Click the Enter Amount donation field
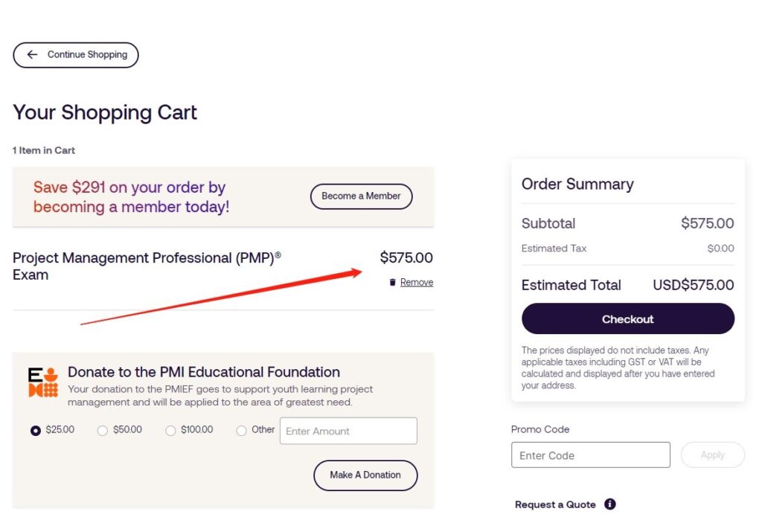762x532 pixels. (x=348, y=431)
